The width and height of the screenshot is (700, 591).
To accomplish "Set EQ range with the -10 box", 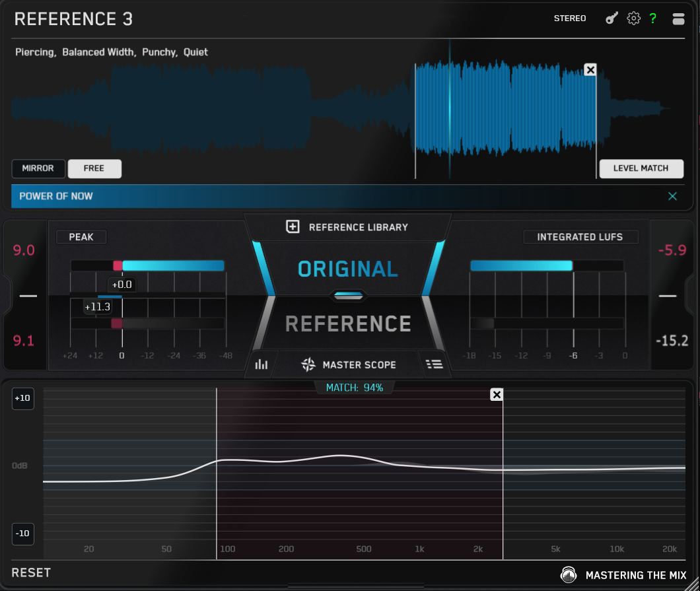I will 22,533.
